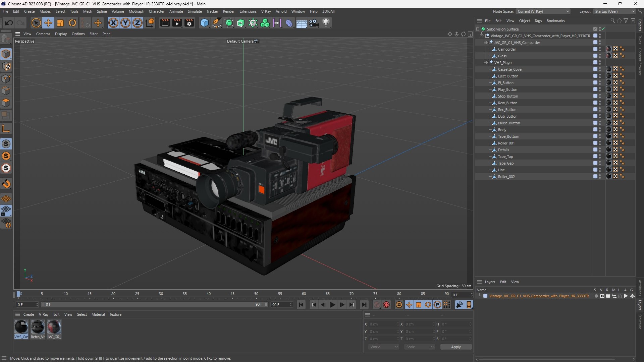Image resolution: width=644 pixels, height=362 pixels.
Task: Switch to Texture mode in left sidebar
Action: [x=6, y=66]
